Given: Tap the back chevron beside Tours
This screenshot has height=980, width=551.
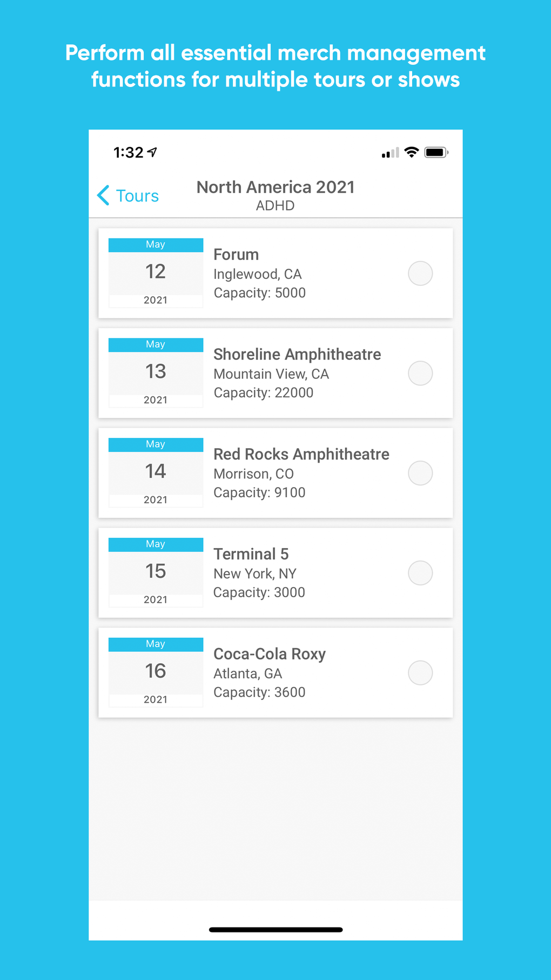Looking at the screenshot, I should 103,195.
